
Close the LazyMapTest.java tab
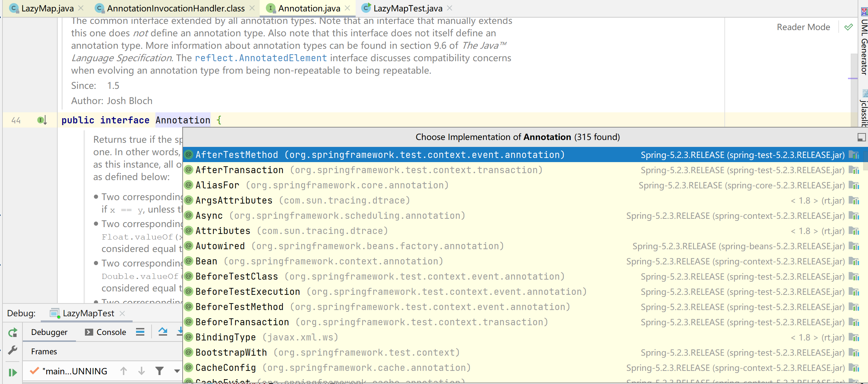click(x=449, y=8)
